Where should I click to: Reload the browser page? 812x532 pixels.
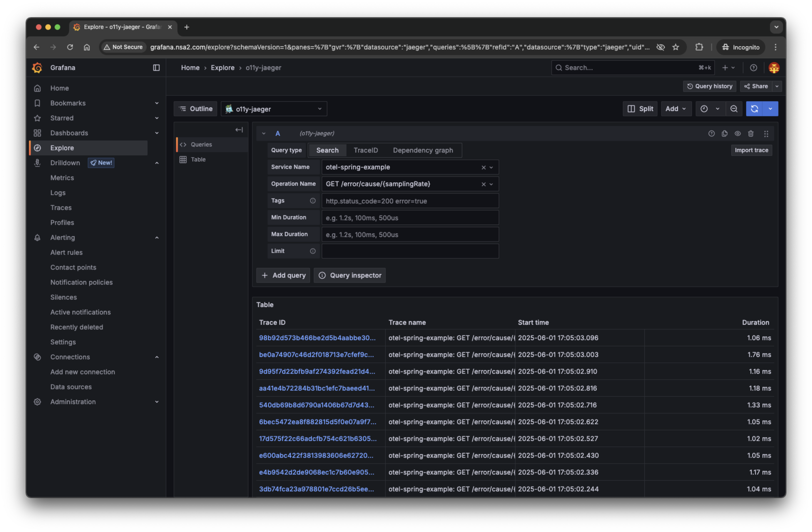click(70, 47)
